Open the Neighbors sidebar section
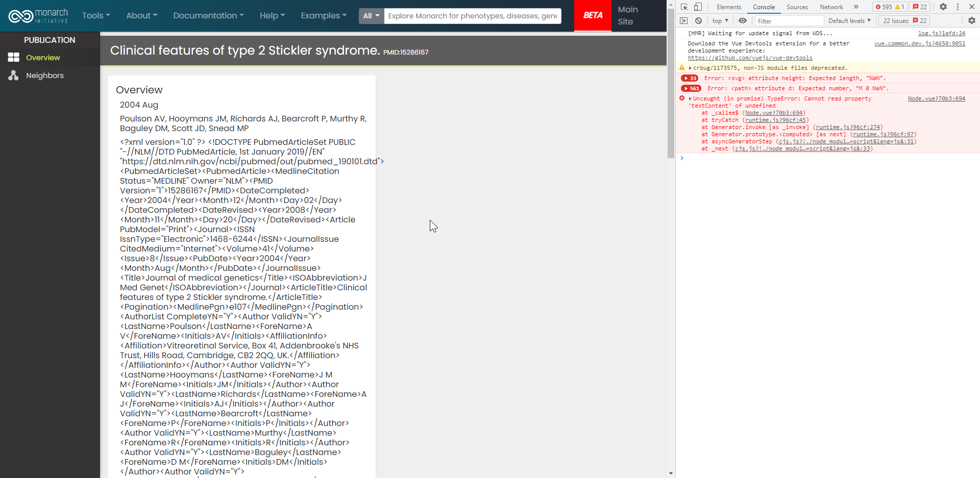The width and height of the screenshot is (980, 478). (44, 76)
